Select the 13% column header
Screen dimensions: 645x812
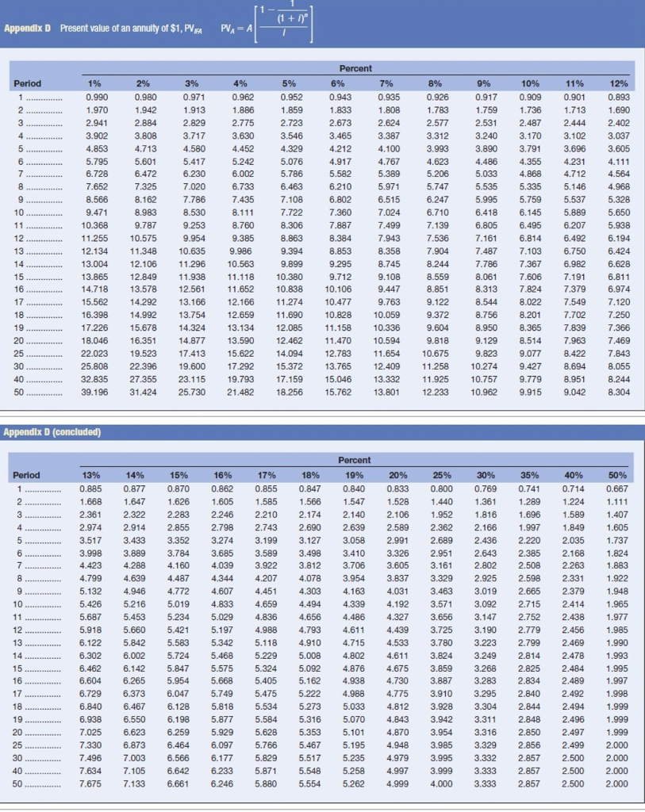(91, 475)
